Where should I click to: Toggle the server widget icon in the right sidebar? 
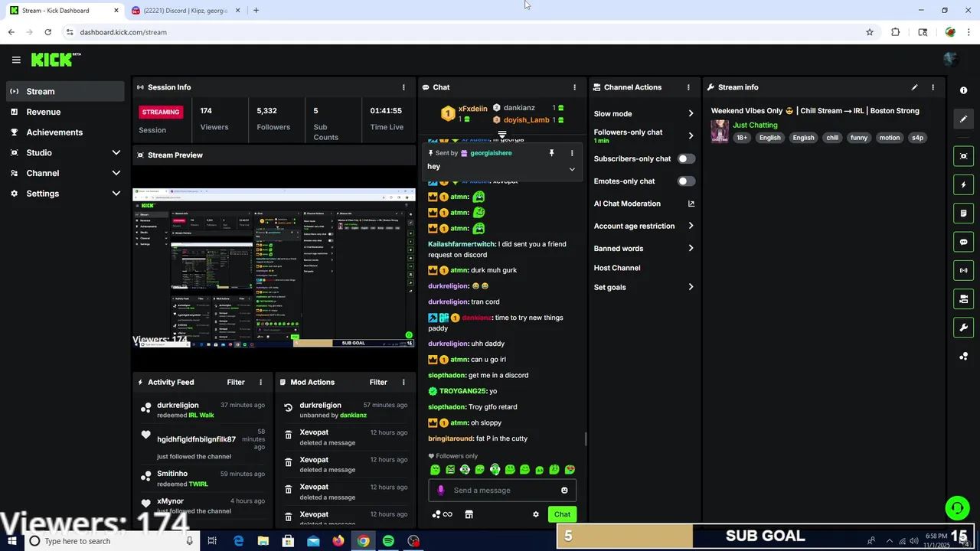(963, 299)
